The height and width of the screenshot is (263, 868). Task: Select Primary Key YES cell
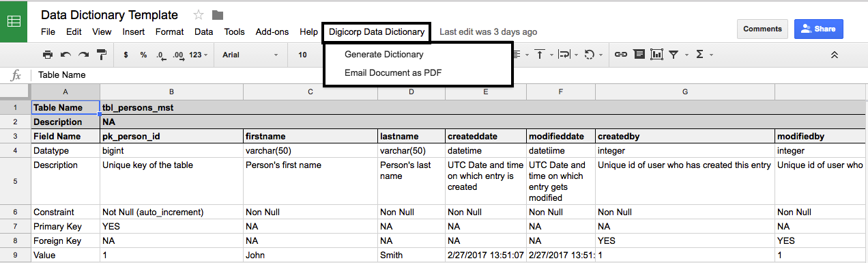(x=171, y=226)
